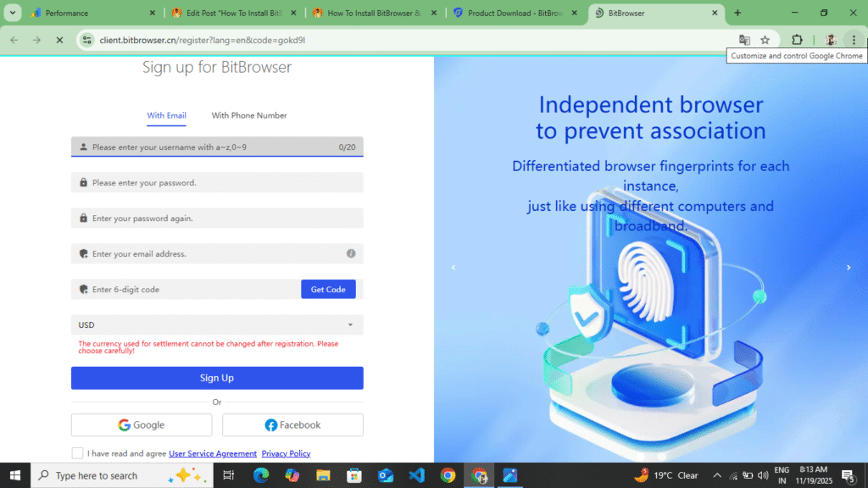Screen dimensions: 868x488
Task: Check the agreement checkbox near Privacy Policy
Action: 77,453
